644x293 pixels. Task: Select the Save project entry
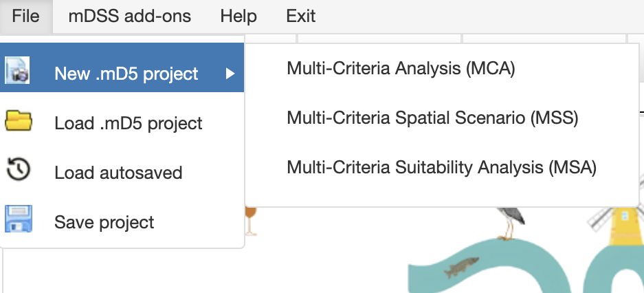click(122, 222)
